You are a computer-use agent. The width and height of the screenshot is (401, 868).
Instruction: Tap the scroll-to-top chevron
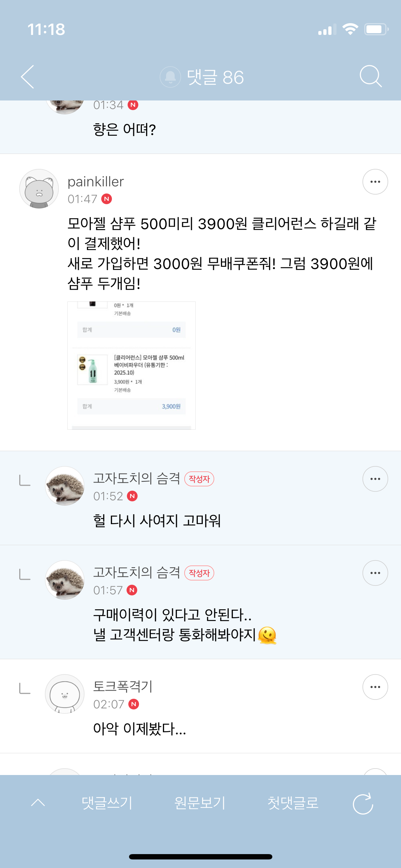(x=38, y=803)
